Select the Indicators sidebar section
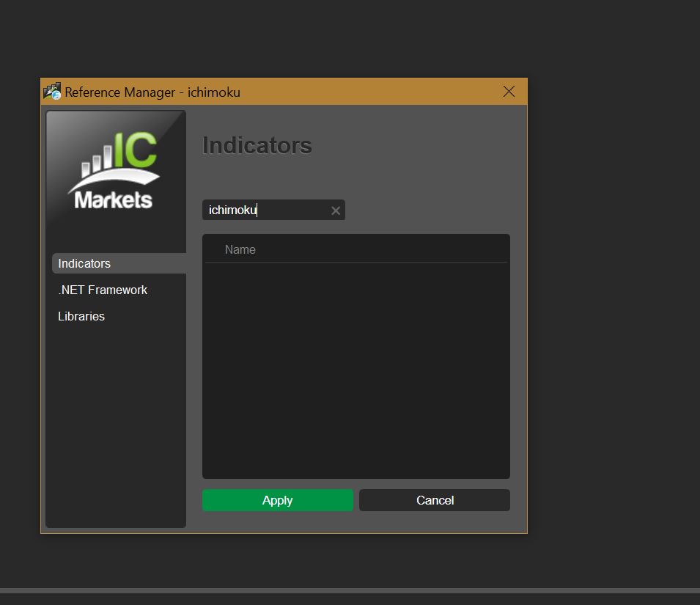The width and height of the screenshot is (700, 605). point(119,263)
